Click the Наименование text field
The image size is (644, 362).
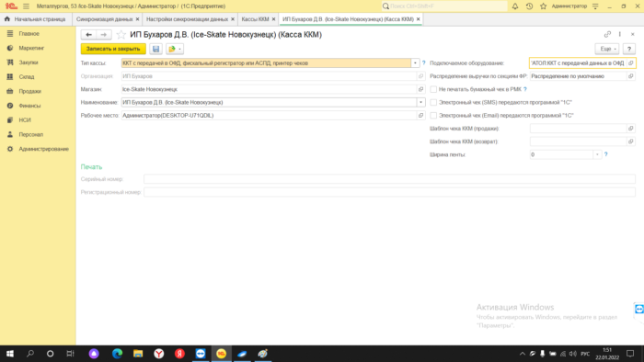[x=269, y=103]
